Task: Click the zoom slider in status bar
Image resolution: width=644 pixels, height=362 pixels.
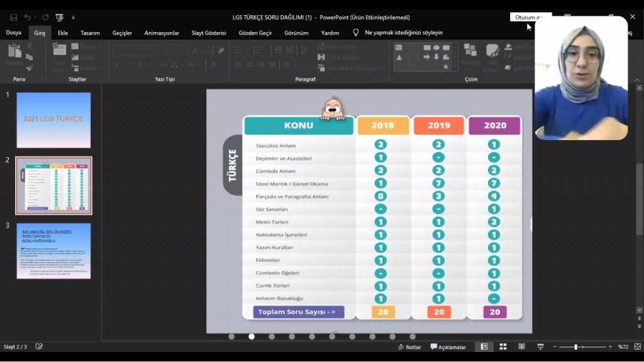Action: tap(575, 347)
